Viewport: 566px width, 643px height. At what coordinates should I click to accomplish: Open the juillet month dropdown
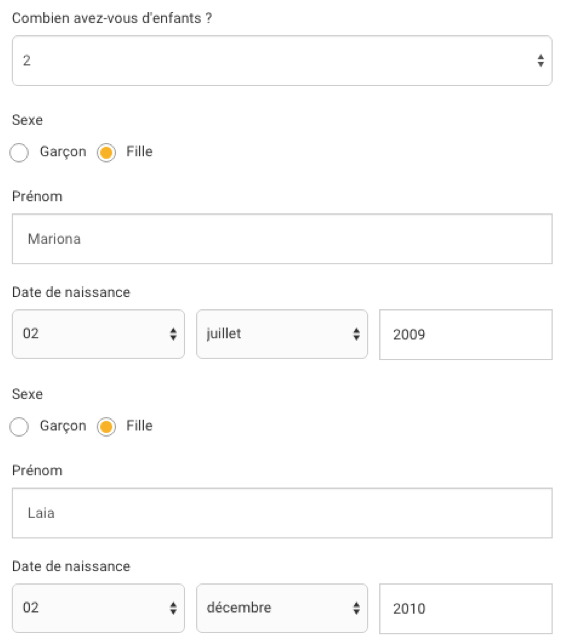point(282,334)
